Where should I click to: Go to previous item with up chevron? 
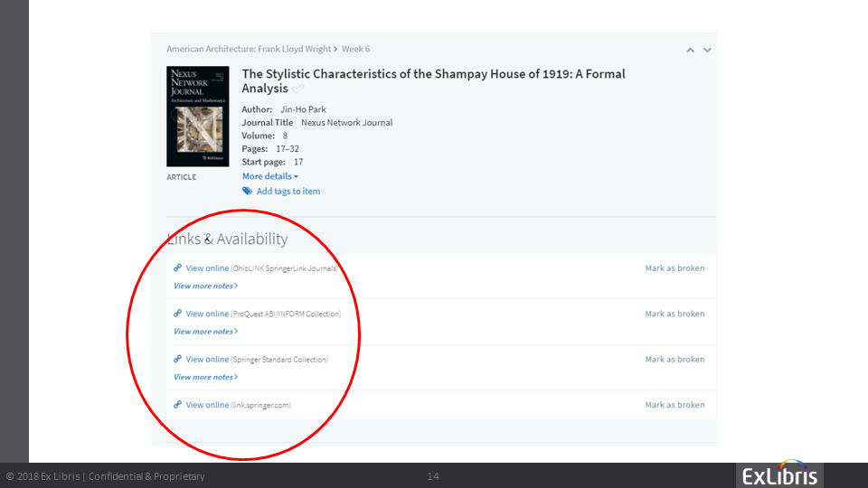point(690,51)
